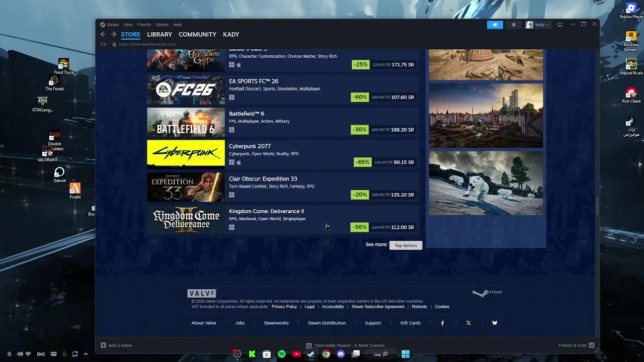This screenshot has width=644, height=362.
Task: Click the polar bears screenshot preview
Action: click(x=486, y=183)
